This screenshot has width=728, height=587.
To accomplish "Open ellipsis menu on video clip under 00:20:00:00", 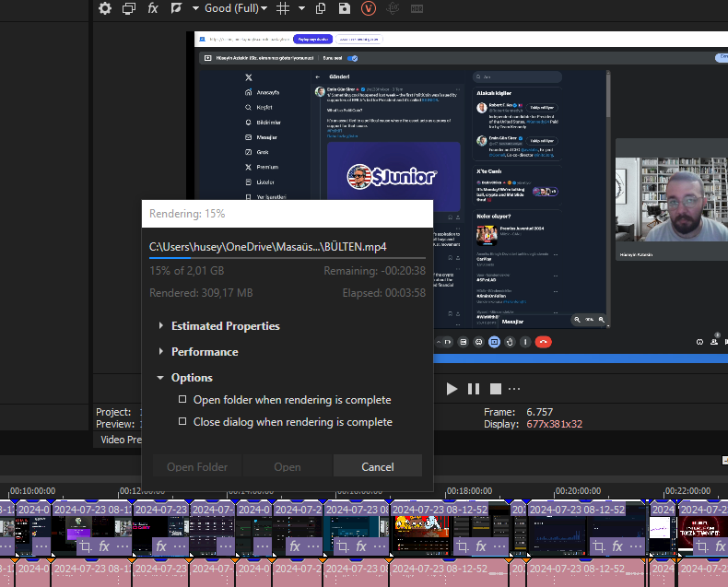I will click(x=636, y=546).
